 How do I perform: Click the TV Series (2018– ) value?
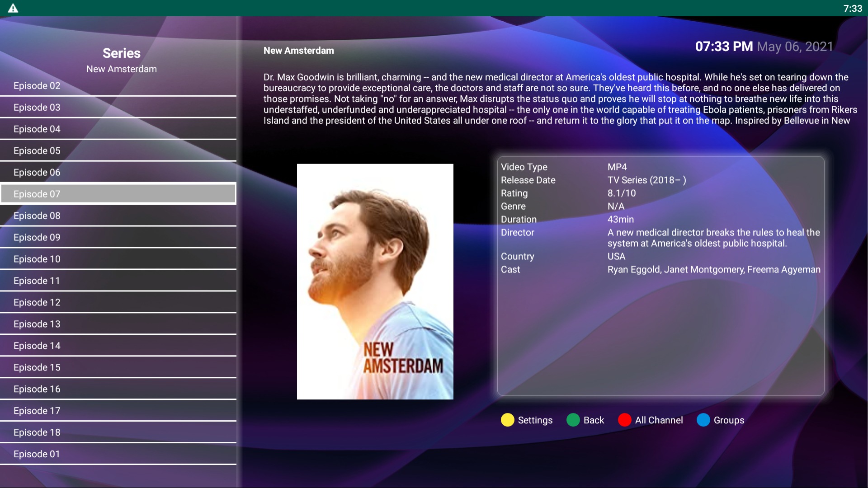[646, 180]
